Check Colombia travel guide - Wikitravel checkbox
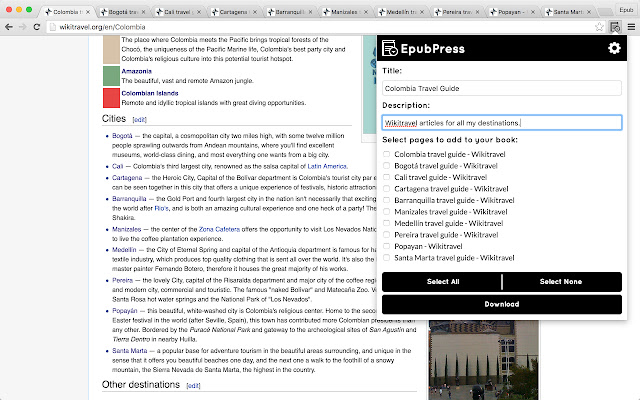640x400 pixels. [x=387, y=155]
